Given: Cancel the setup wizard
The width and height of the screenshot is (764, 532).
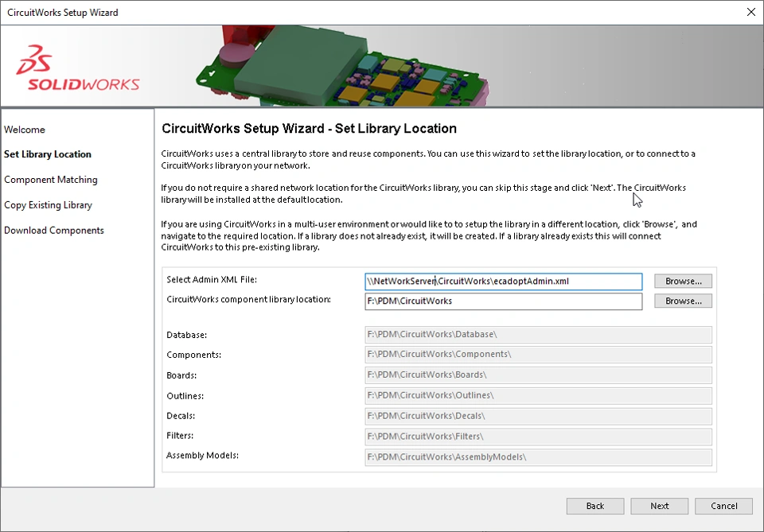Looking at the screenshot, I should tap(723, 506).
